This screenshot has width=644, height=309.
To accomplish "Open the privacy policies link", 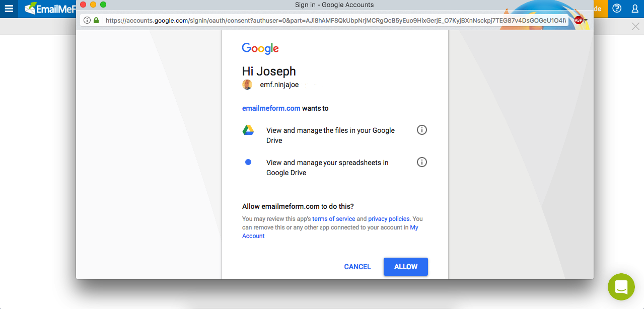I will pos(389,219).
